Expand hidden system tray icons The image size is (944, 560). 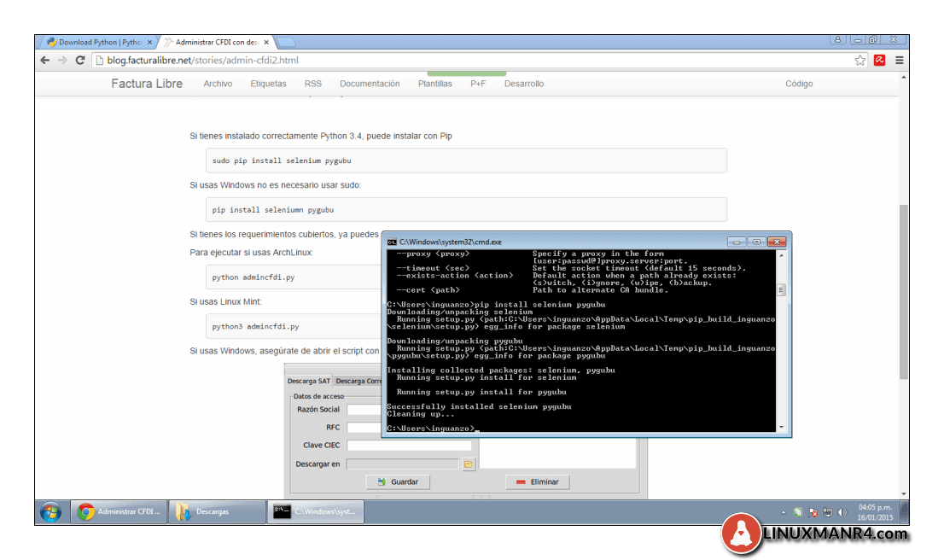pos(783,511)
